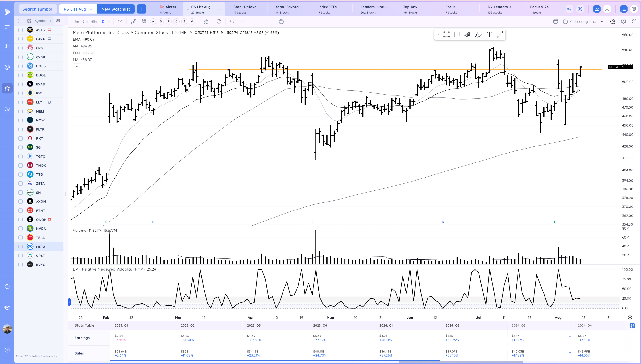641x364 pixels.
Task: Expand the timeframe interval dropdown arrow
Action: click(109, 21)
